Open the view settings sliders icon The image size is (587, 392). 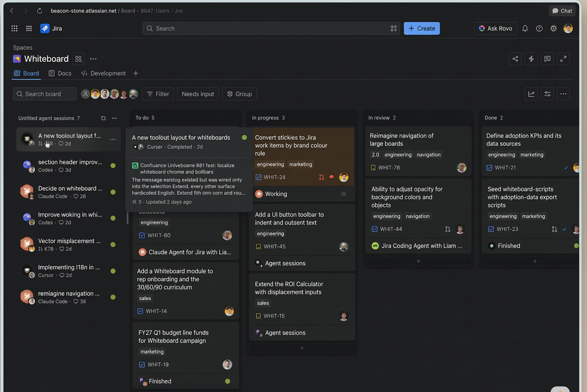point(548,94)
